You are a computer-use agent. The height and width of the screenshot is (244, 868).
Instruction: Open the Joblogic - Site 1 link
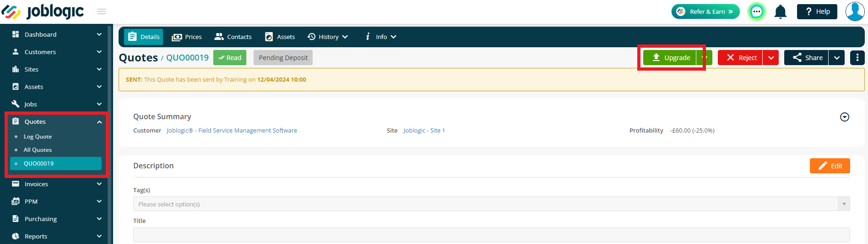(424, 131)
